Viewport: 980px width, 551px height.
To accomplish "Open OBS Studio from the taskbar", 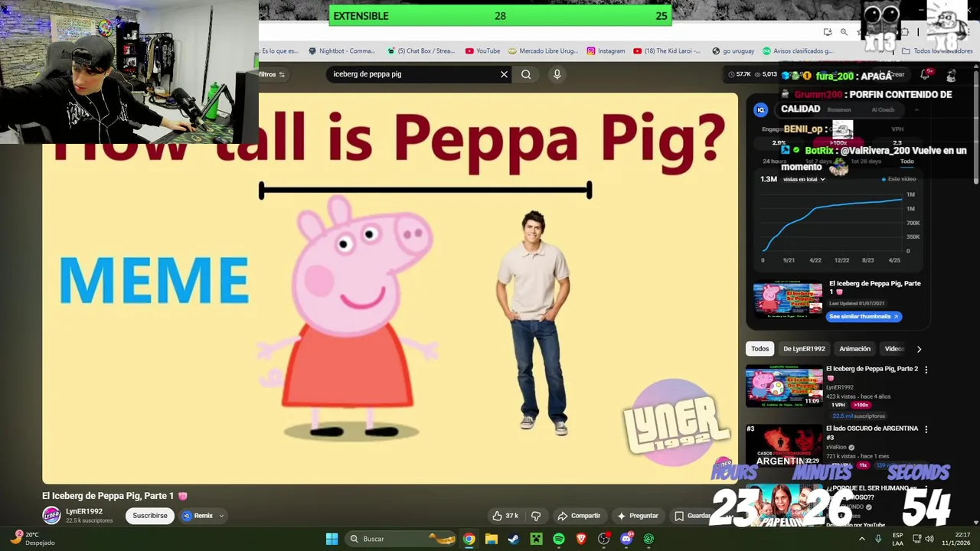I will (x=603, y=539).
